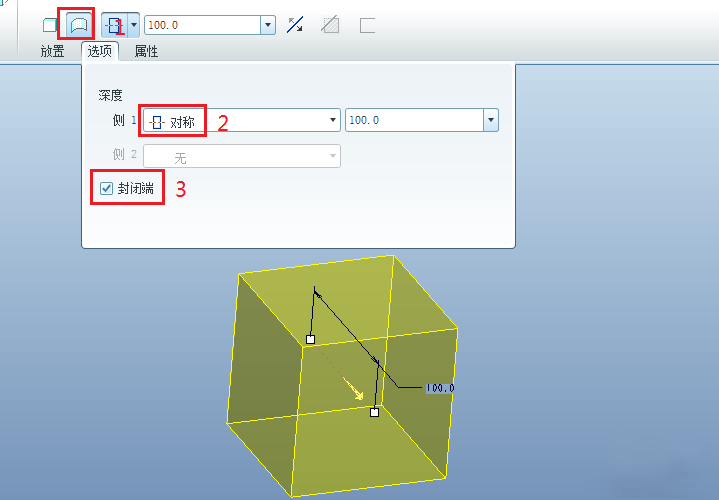Open the 侧 2 无 dropdown
The width and height of the screenshot is (719, 500).
(242, 156)
